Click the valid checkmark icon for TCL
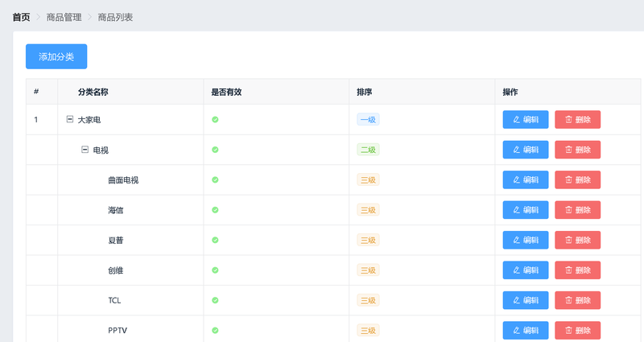 pyautogui.click(x=215, y=300)
